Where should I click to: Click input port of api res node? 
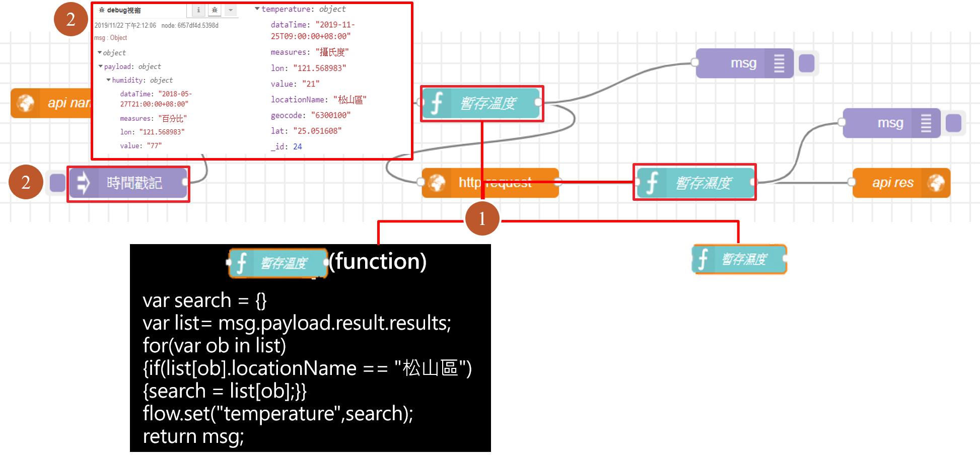[x=852, y=182]
